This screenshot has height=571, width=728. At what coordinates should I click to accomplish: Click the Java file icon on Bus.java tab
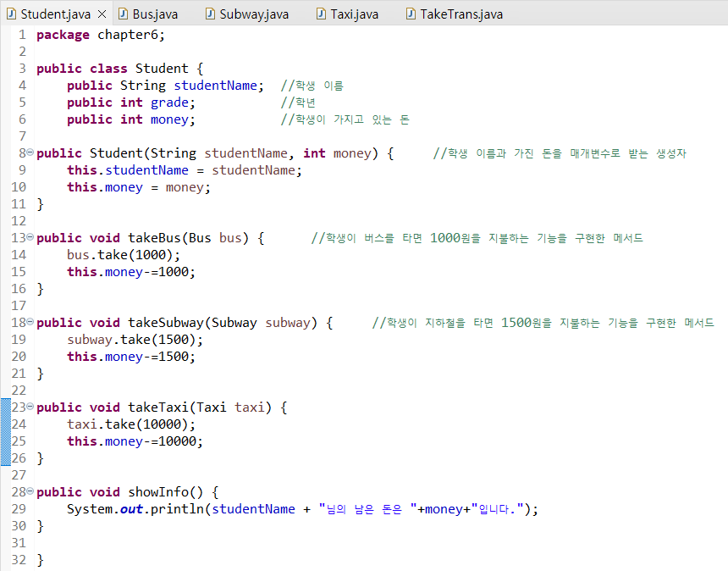[123, 14]
